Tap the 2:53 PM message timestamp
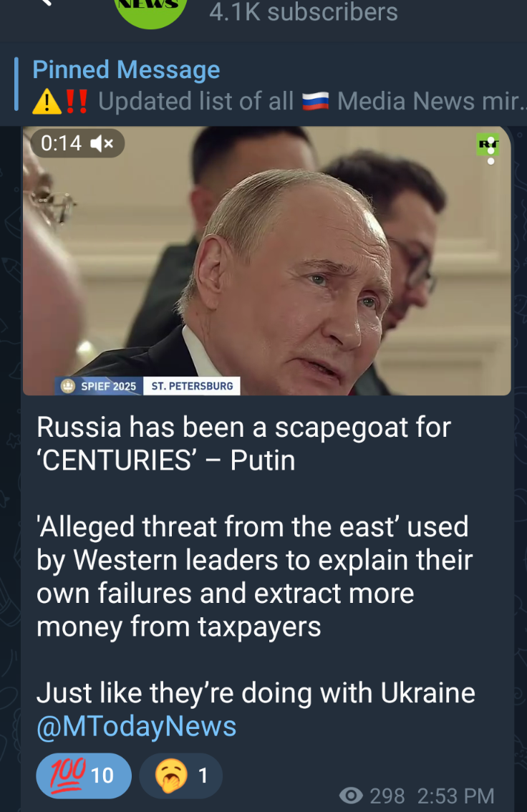The image size is (527, 812). (x=455, y=796)
